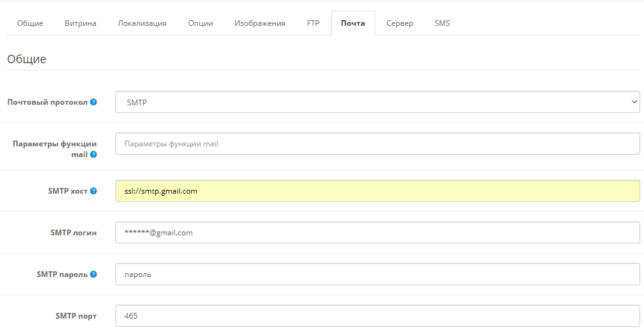The width and height of the screenshot is (644, 335).
Task: Click help icon next to SMTP пароль
Action: pyautogui.click(x=93, y=274)
